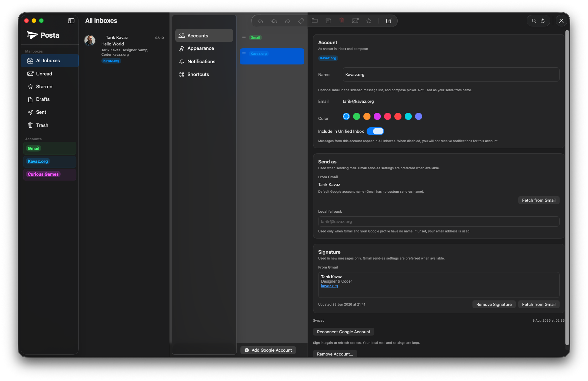Click the archive box icon in toolbar

point(328,21)
